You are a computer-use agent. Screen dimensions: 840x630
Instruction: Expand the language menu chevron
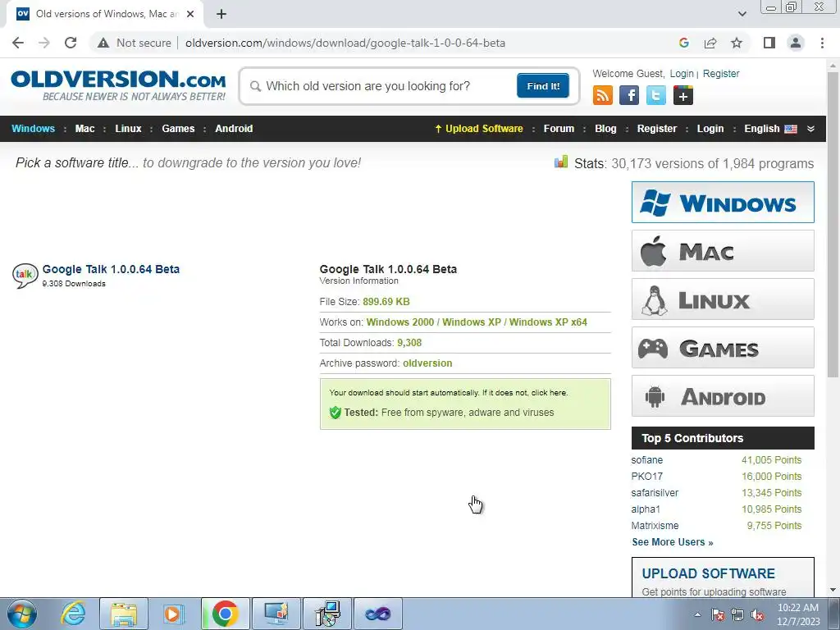coord(810,129)
